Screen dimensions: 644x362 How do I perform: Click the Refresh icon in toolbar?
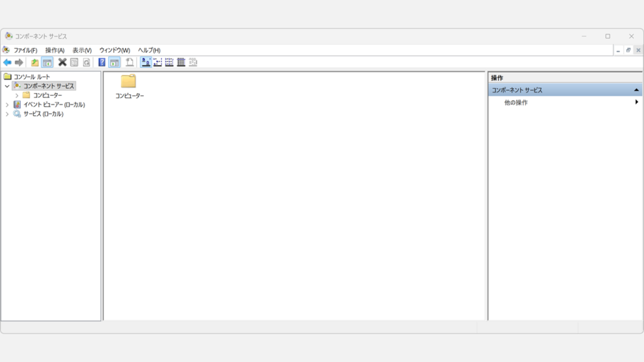pyautogui.click(x=86, y=62)
